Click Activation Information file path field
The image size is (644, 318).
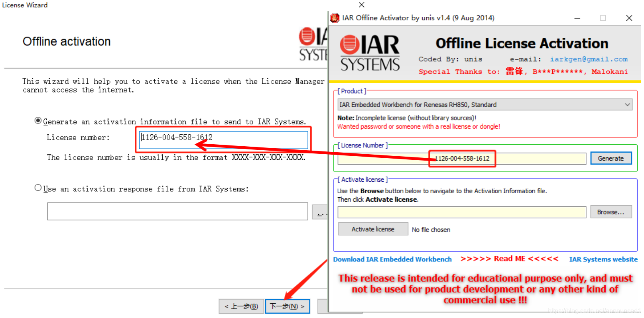[x=462, y=212]
